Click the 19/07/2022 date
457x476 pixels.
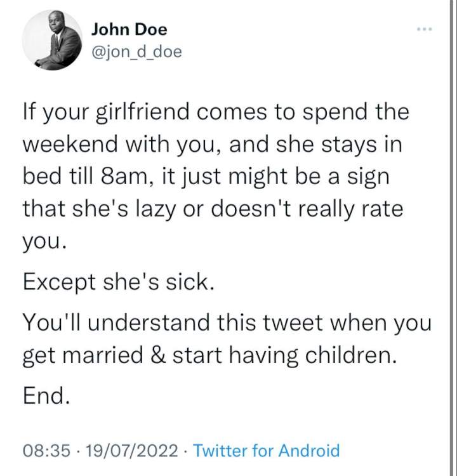click(x=132, y=451)
